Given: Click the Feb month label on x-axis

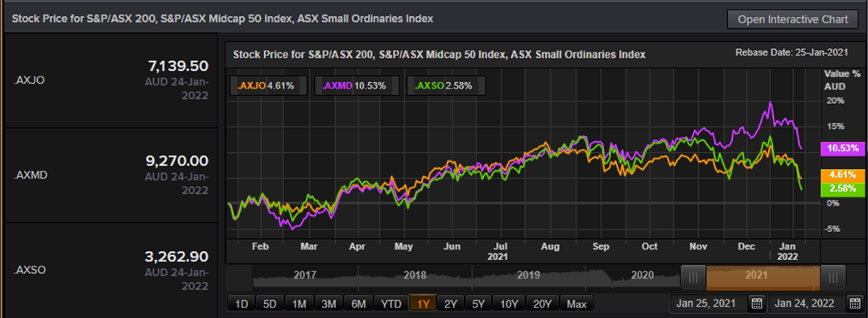Looking at the screenshot, I should (x=260, y=246).
